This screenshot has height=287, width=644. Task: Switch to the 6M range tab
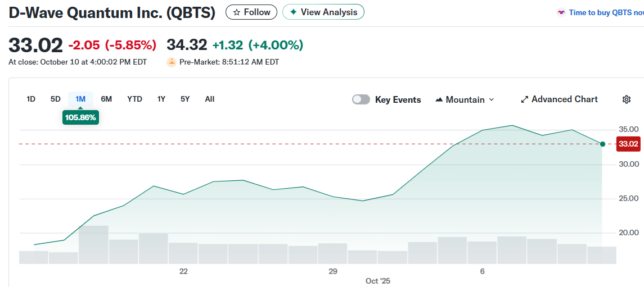pos(106,99)
